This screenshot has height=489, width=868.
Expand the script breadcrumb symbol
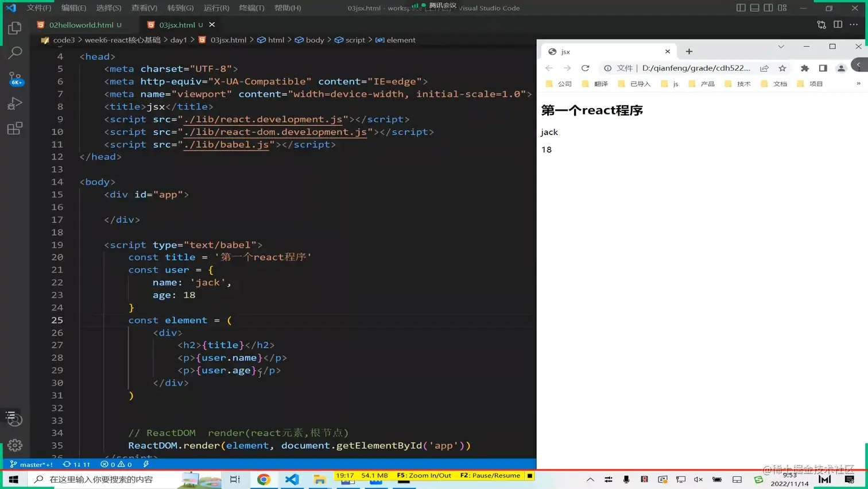click(x=355, y=40)
